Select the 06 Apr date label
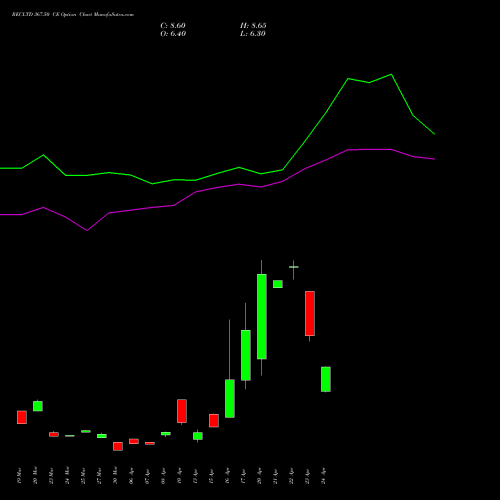The width and height of the screenshot is (500, 500). [x=131, y=476]
